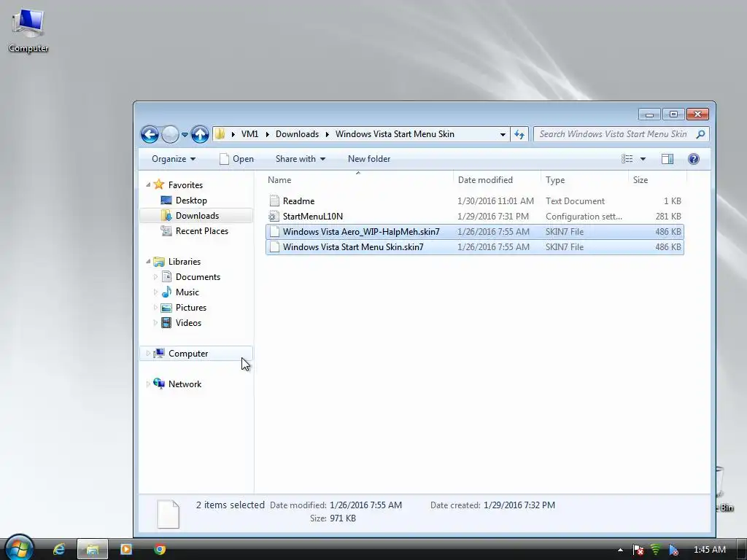Show hidden tray icons arrow
747x560 pixels.
tap(620, 550)
